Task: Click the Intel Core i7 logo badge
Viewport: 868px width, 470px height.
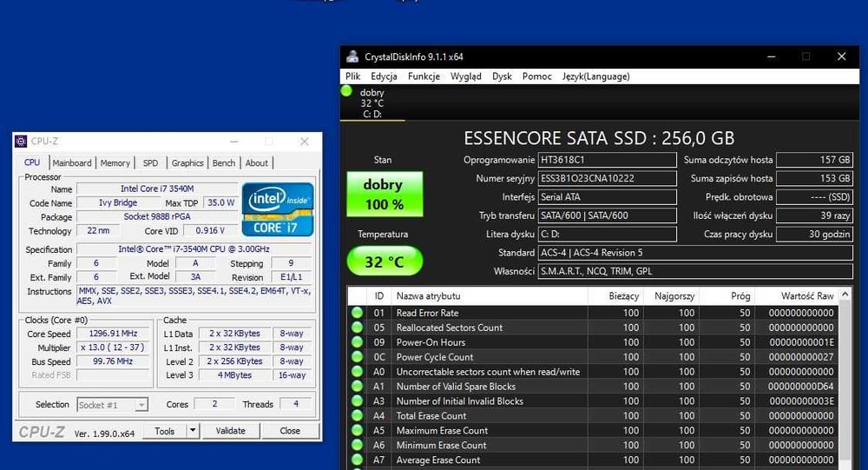Action: click(278, 209)
